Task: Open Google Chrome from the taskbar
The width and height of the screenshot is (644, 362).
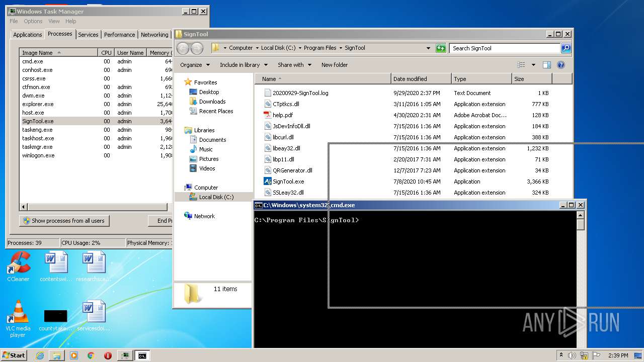Action: point(91,355)
